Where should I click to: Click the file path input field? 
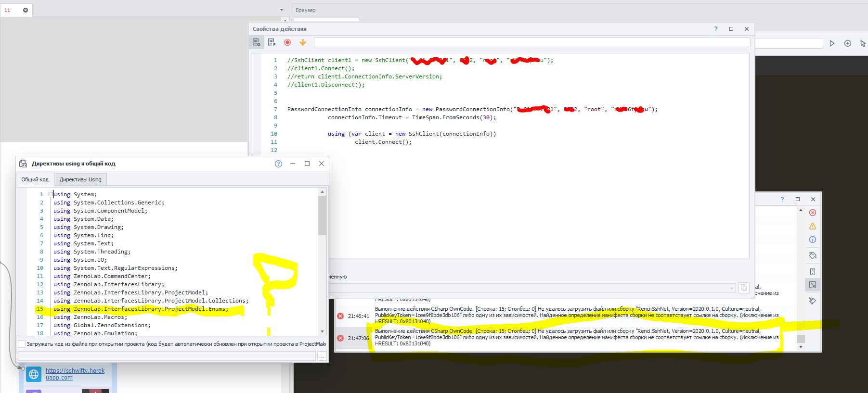point(167,356)
